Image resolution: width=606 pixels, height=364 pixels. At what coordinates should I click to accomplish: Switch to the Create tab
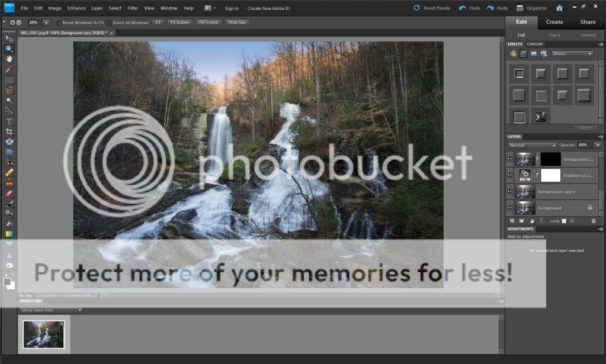[x=554, y=22]
